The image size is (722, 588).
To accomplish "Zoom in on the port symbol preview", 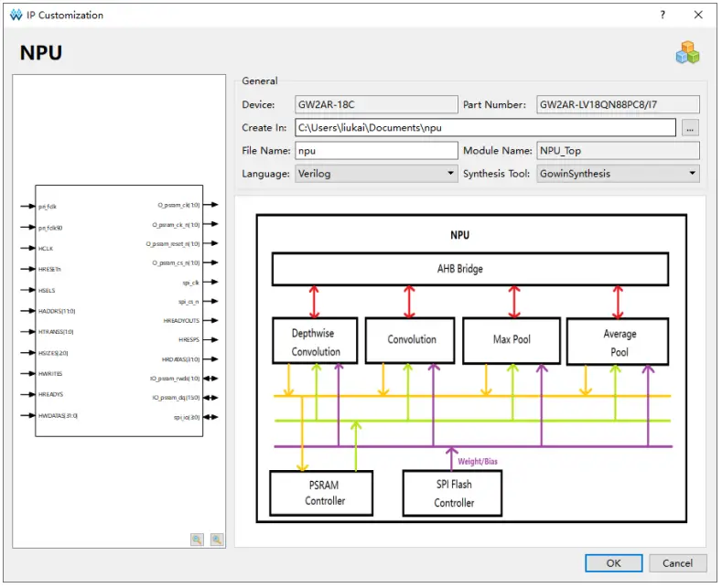I will [x=198, y=540].
